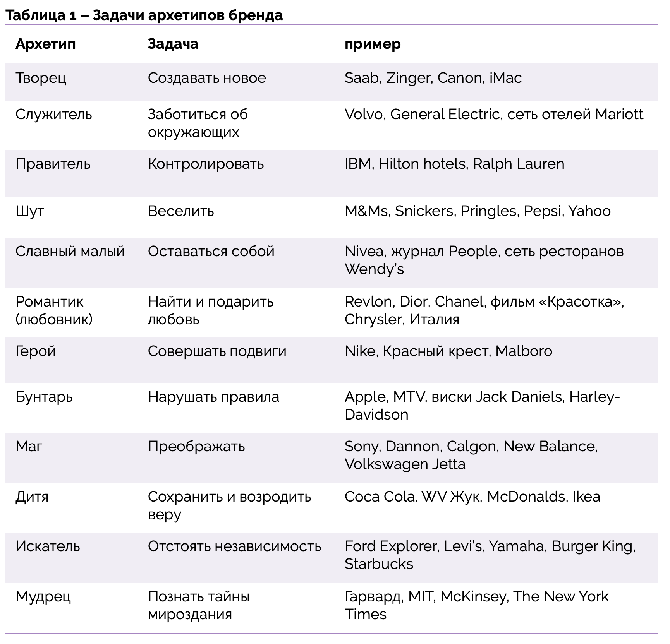Click the "IBM, Hilton hotels, Ralph Lauren" cell
The width and height of the screenshot is (670, 644).
tap(454, 164)
